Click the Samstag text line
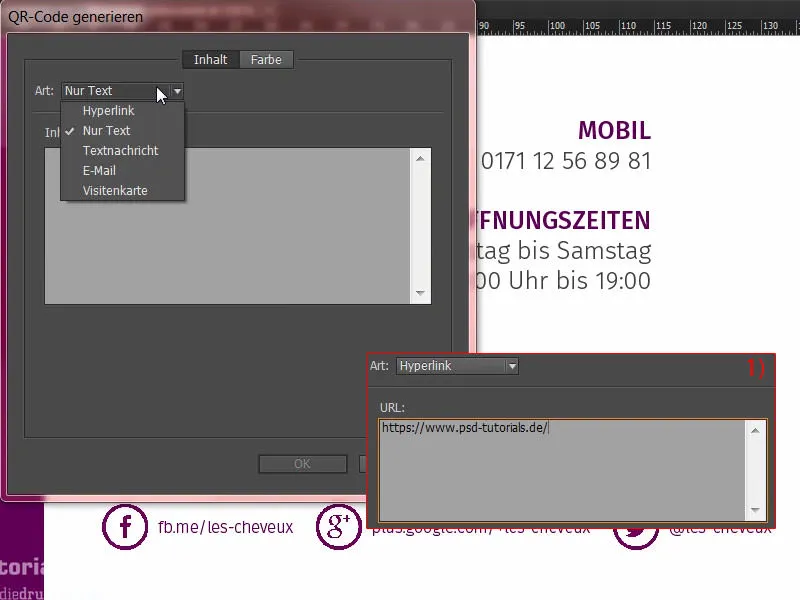This screenshot has height=600, width=800. click(x=563, y=251)
